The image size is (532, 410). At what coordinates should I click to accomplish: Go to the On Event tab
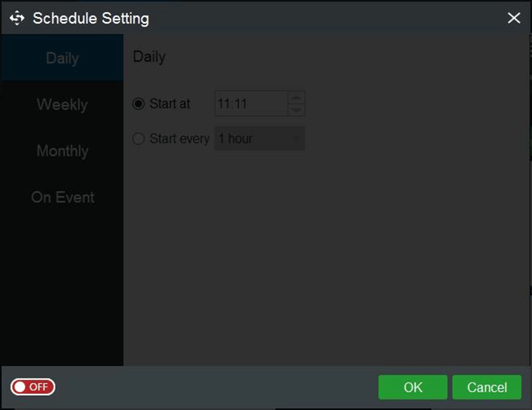tap(62, 198)
